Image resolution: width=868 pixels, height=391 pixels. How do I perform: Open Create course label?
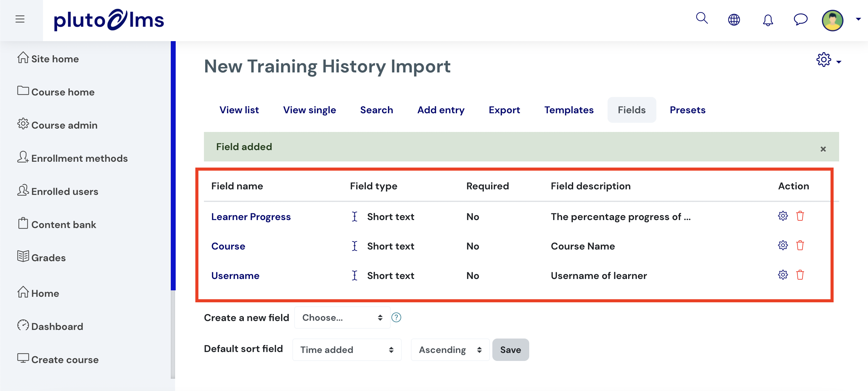coord(65,360)
